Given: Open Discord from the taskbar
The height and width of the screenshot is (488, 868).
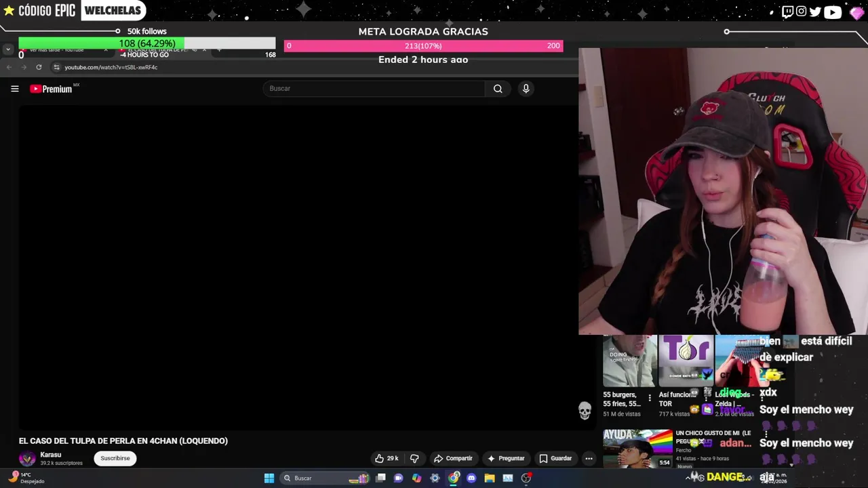Looking at the screenshot, I should [x=471, y=478].
